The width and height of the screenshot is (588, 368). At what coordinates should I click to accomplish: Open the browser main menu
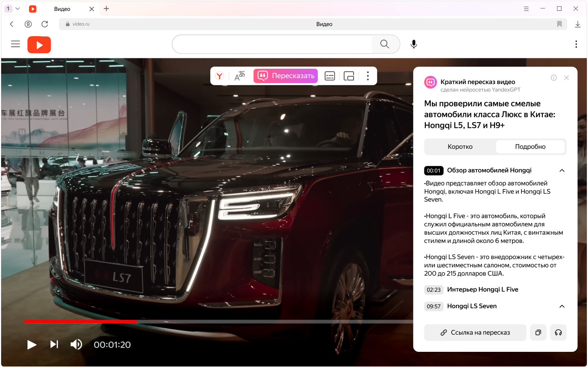[x=526, y=9]
